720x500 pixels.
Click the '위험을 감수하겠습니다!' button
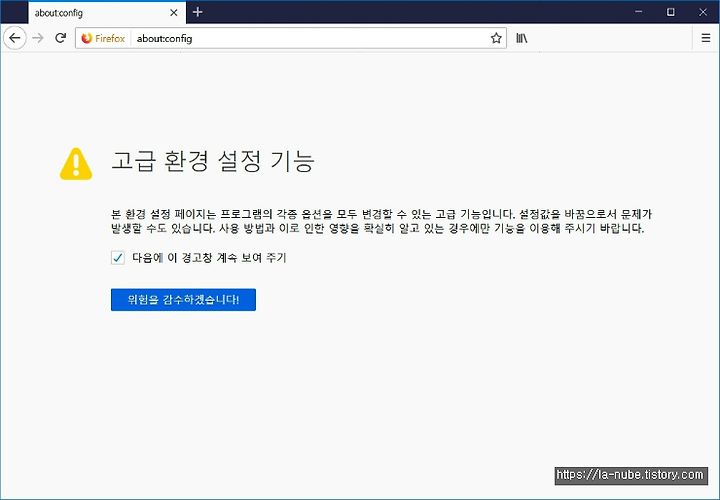point(183,300)
